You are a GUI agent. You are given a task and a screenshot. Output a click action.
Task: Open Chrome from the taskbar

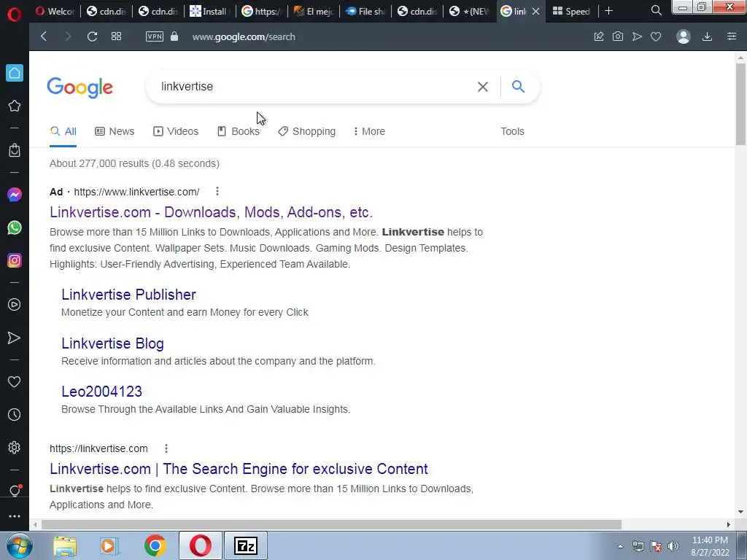coord(155,545)
